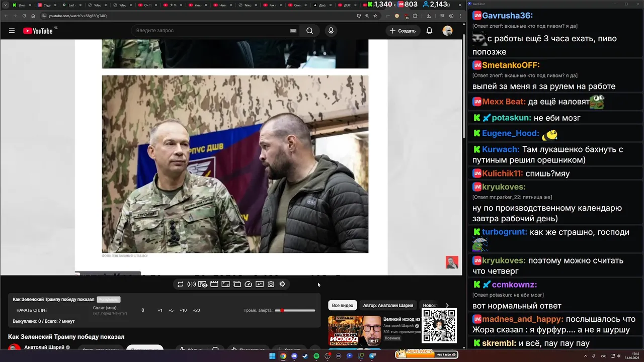Take a screenshot with the camera icon
Image resolution: width=644 pixels, height=362 pixels.
(271, 284)
